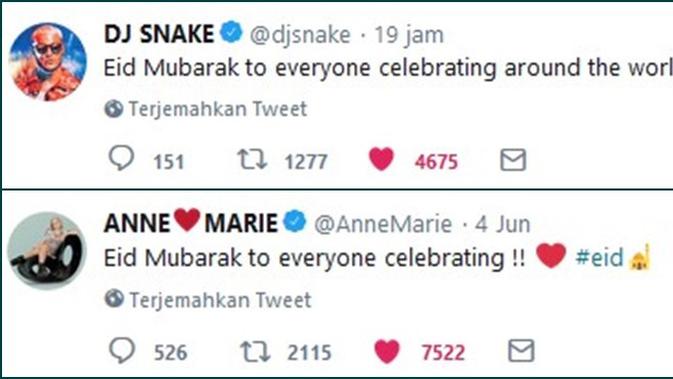673x379 pixels.
Task: Open the 19 jam timestamp
Action: [409, 35]
